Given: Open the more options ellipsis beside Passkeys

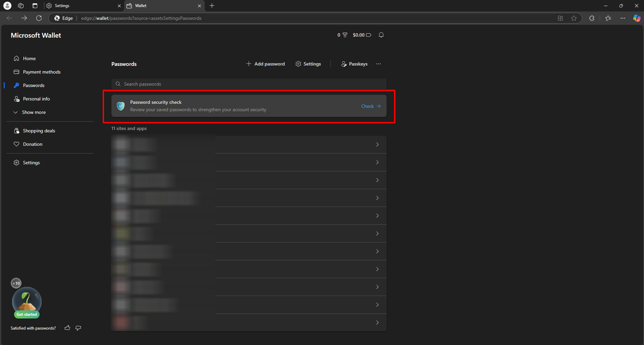Looking at the screenshot, I should pyautogui.click(x=379, y=64).
